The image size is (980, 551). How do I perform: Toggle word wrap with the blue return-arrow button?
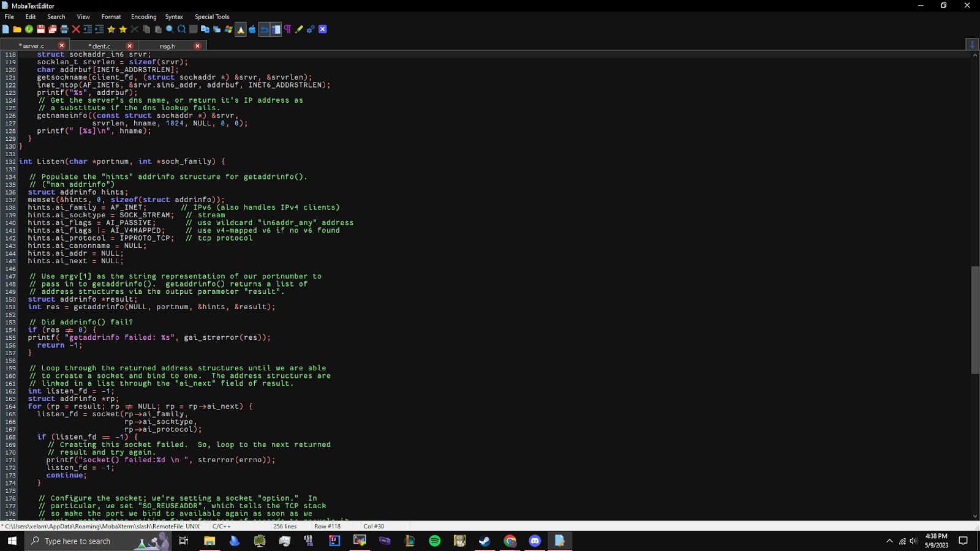[x=264, y=29]
